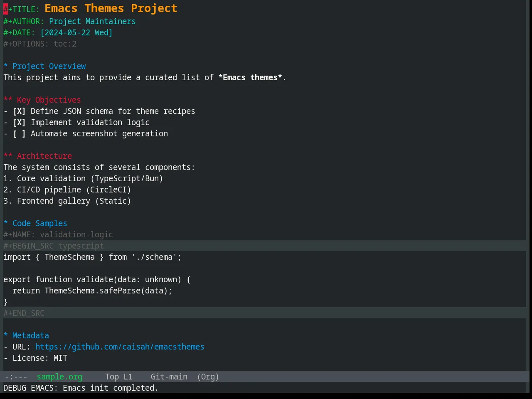Click the 'Code Samples' heading text
This screenshot has width=532, height=399.
point(40,223)
